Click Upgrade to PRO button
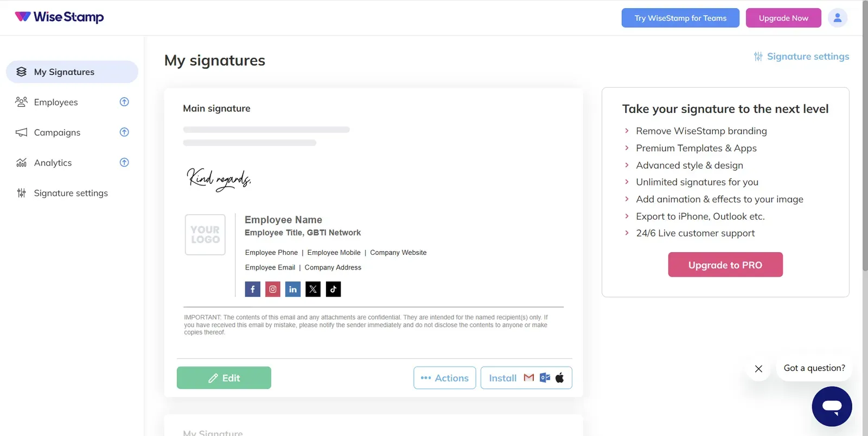868x436 pixels. (x=725, y=265)
